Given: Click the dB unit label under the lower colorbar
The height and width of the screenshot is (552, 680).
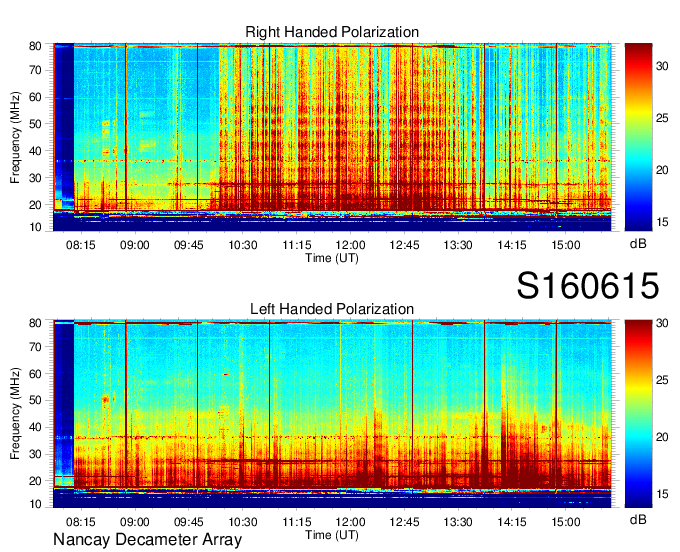Looking at the screenshot, I should (638, 519).
